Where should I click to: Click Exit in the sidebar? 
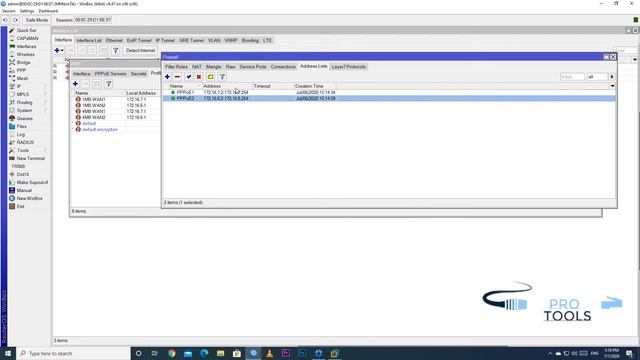coord(20,207)
